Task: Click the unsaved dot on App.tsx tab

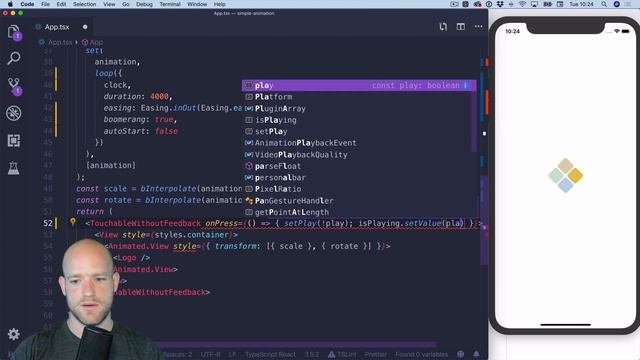Action: point(85,27)
